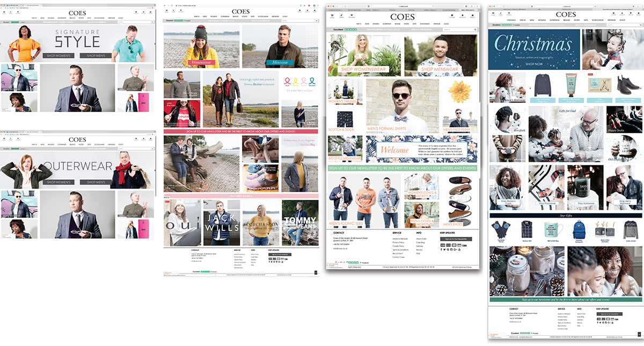This screenshot has height=346, width=644.
Task: Select NEW IN menu in Shop Womenswear window
Action: pos(358,24)
